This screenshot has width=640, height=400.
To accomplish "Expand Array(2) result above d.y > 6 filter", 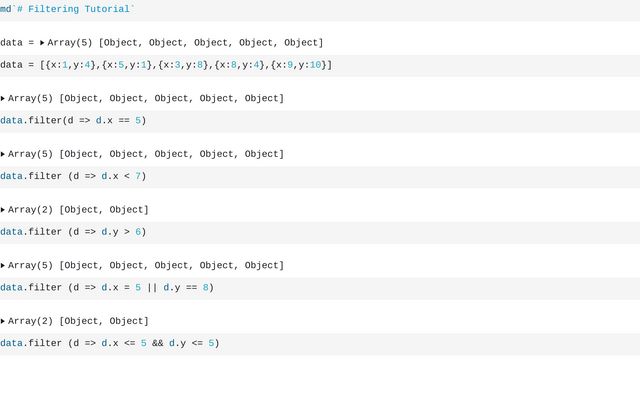I will tap(2, 210).
